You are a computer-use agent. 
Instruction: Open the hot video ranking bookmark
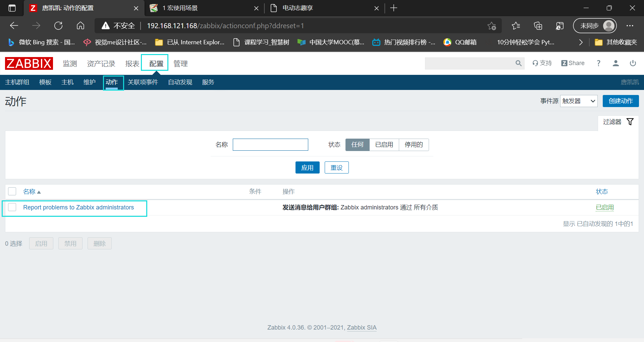(x=404, y=42)
